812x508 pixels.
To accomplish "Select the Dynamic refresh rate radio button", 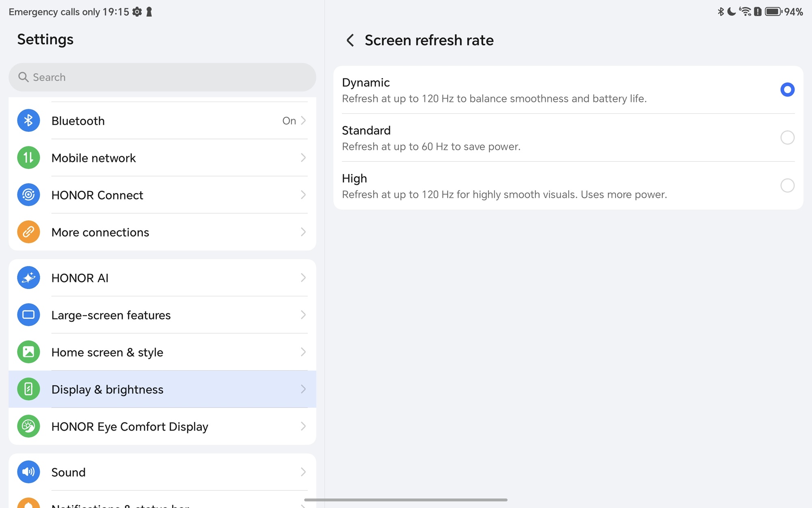I will tap(787, 90).
